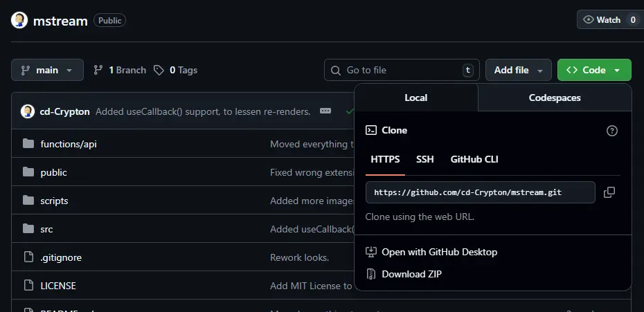
Task: Click the mstream repository owner avatar
Action: click(x=19, y=20)
